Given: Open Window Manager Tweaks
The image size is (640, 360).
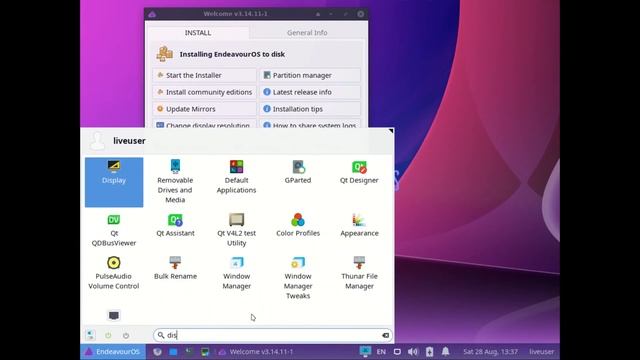Looking at the screenshot, I should click(x=298, y=278).
